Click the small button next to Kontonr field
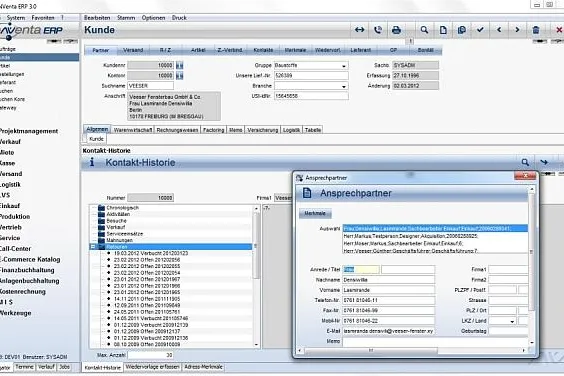 tap(179, 76)
